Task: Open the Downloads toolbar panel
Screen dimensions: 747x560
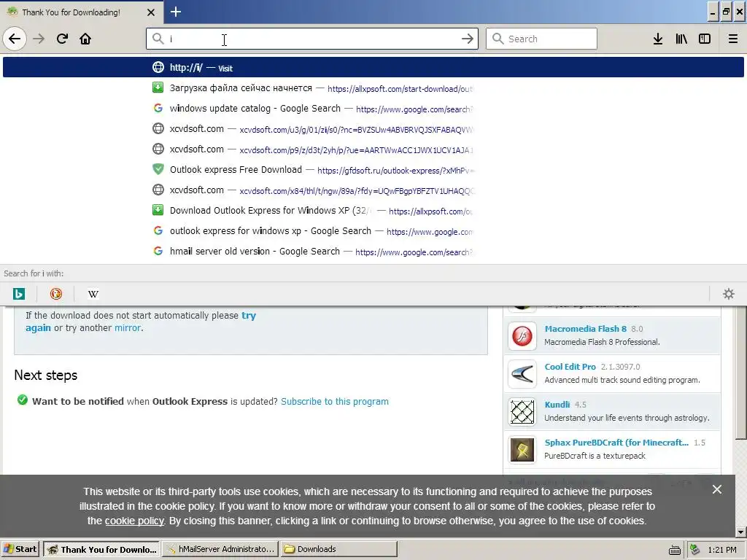Action: tap(658, 39)
